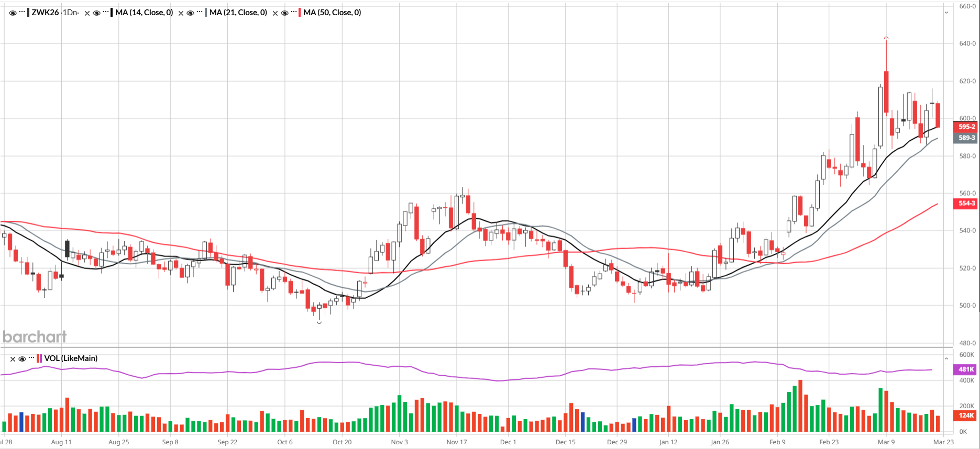
Task: Select the MA (14, Close, 0) legend label
Action: click(144, 13)
